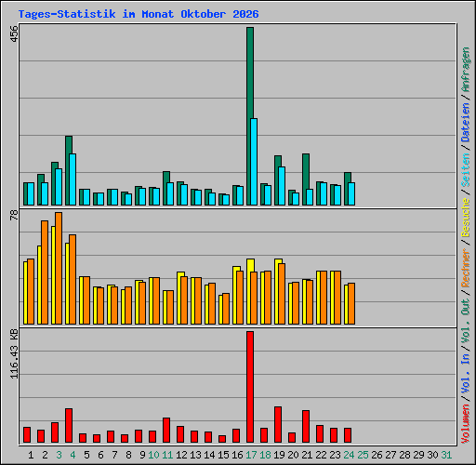Click green day label "17"
The width and height of the screenshot is (476, 465).
tap(251, 455)
